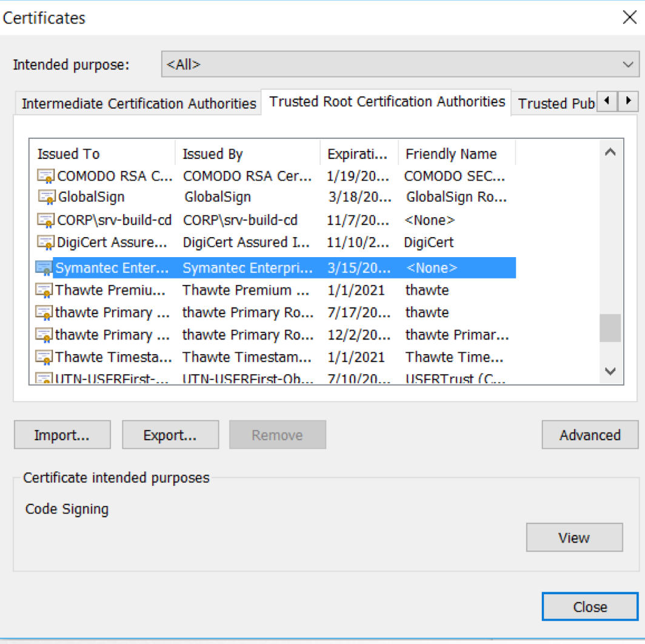
Task: Select the Symantec Enter... entry
Action: [x=112, y=268]
